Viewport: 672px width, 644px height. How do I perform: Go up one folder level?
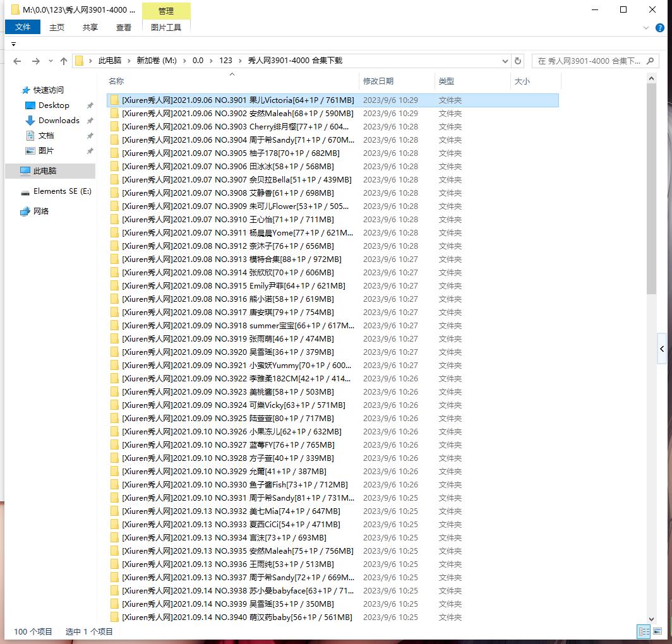tap(64, 61)
